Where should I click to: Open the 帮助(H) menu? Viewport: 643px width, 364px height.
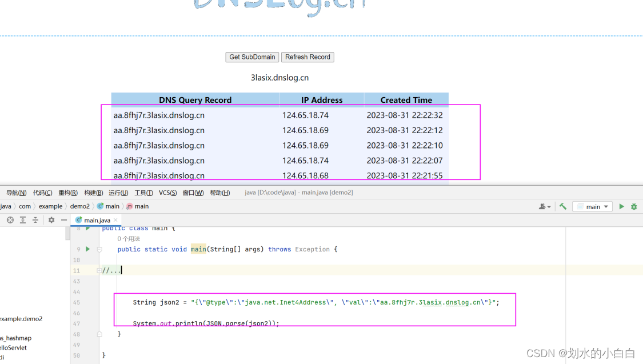coord(220,193)
